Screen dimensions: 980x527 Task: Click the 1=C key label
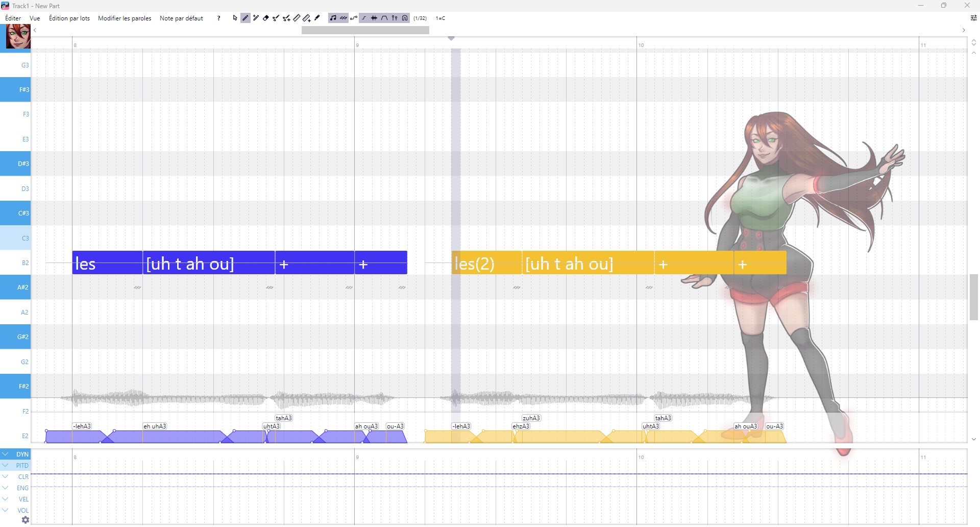click(x=440, y=18)
